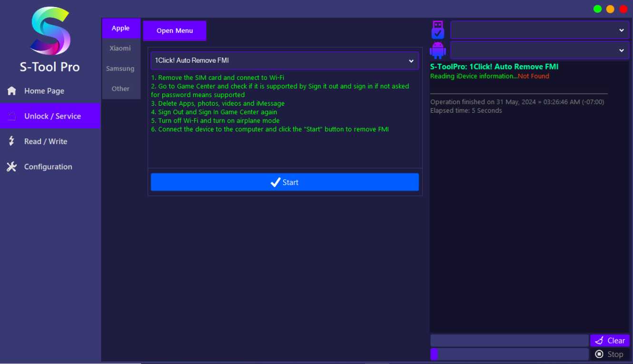
Task: Click the broom icon on Clear
Action: 600,341
